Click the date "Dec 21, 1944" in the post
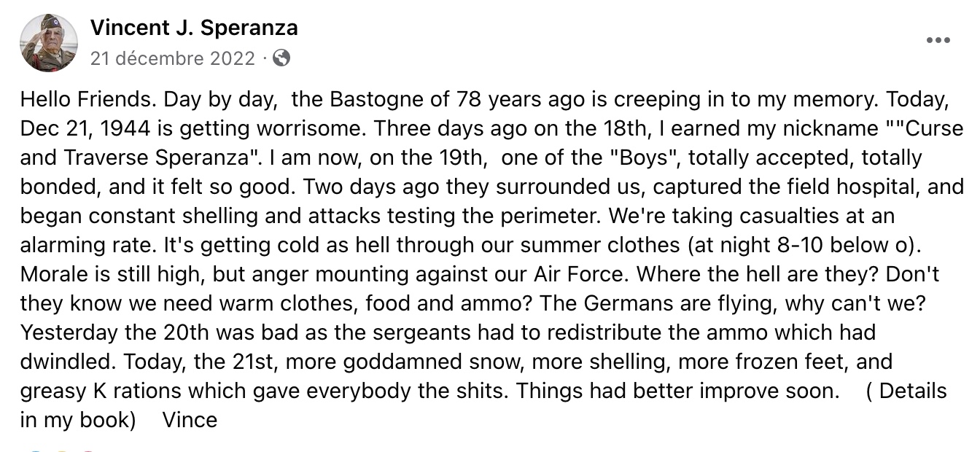Viewport: 980px width, 452px height. point(86,128)
